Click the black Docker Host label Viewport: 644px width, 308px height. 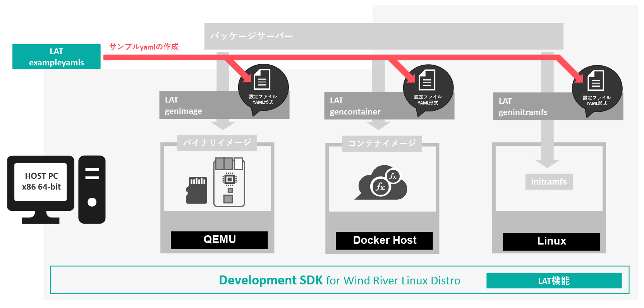point(384,241)
